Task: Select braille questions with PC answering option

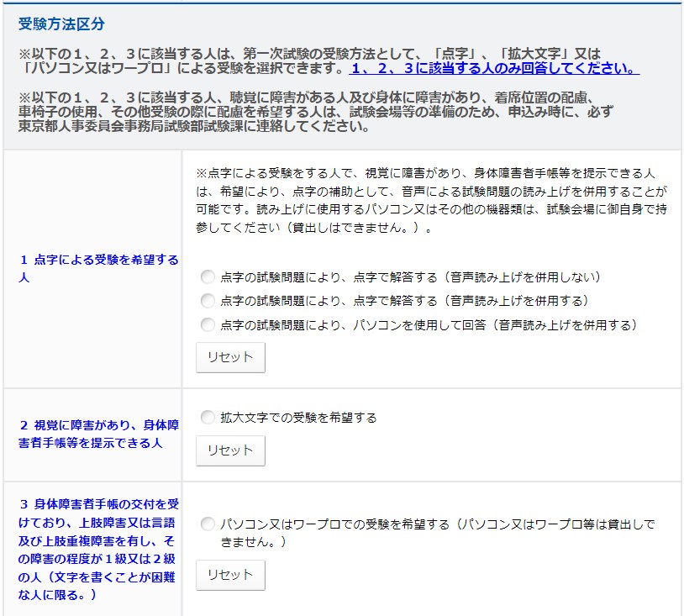Action: [208, 324]
